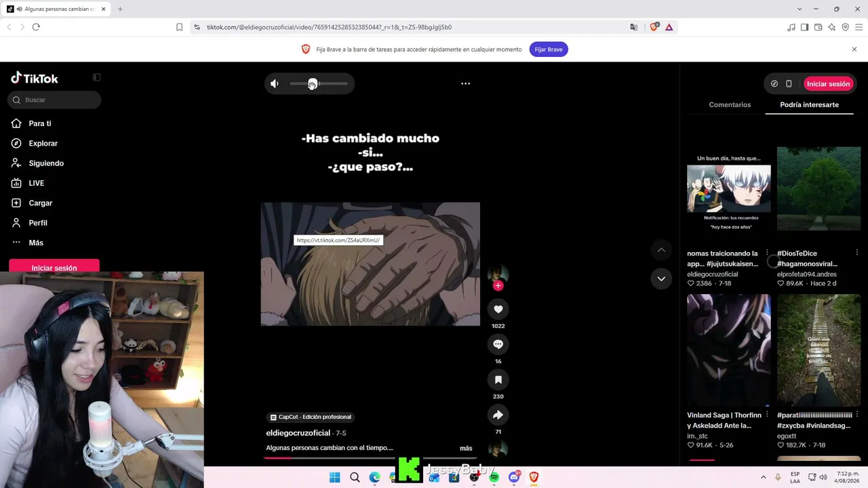Open Spotify from the taskbar

[x=494, y=477]
